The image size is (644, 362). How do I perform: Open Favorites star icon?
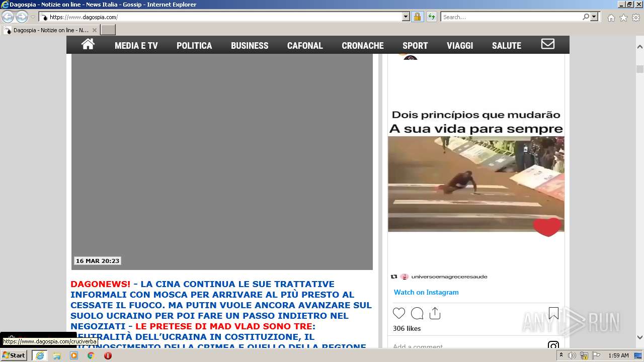point(623,18)
